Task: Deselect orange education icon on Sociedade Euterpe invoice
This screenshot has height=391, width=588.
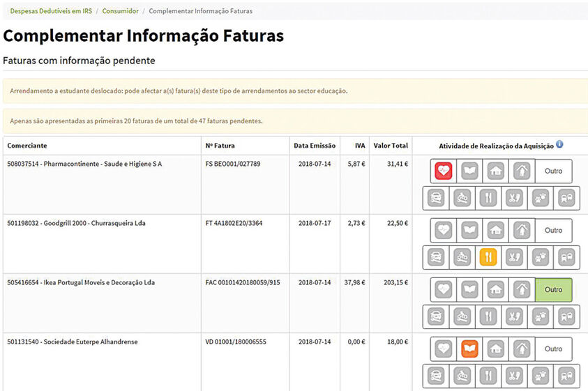Action: pos(469,348)
